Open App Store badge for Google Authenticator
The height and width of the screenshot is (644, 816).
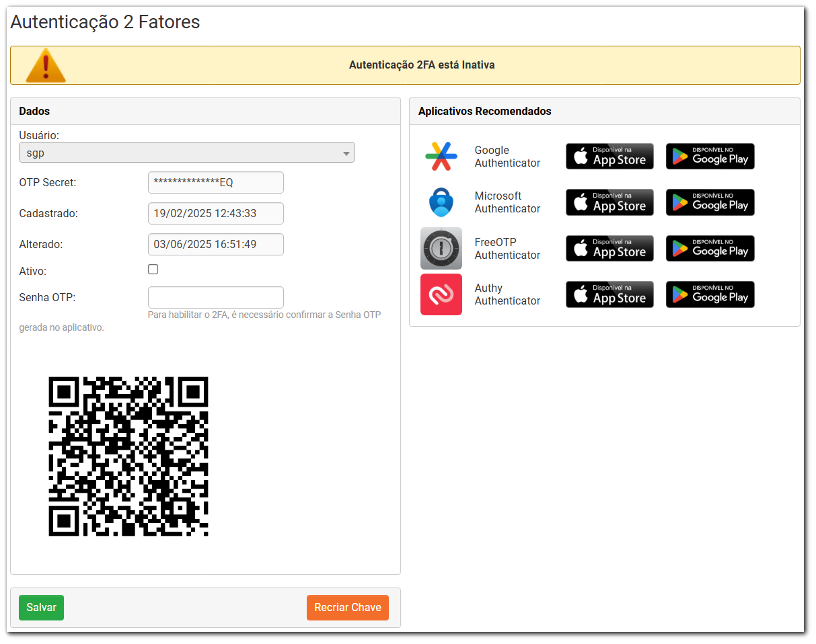coord(609,157)
